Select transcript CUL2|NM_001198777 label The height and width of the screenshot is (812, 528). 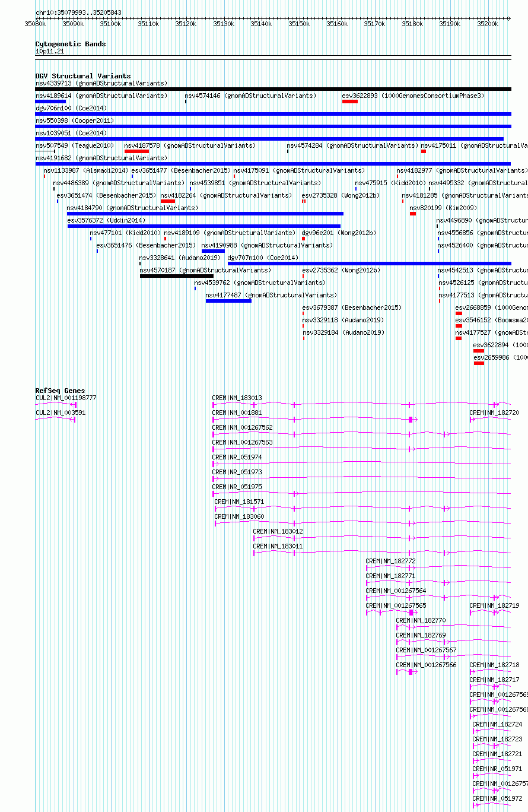pyautogui.click(x=66, y=398)
